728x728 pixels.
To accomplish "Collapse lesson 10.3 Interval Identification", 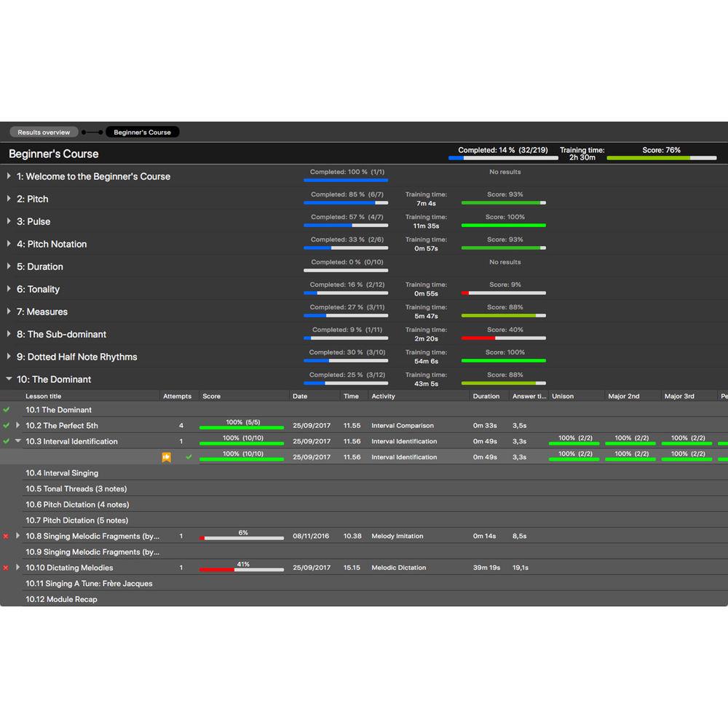I will (18, 441).
